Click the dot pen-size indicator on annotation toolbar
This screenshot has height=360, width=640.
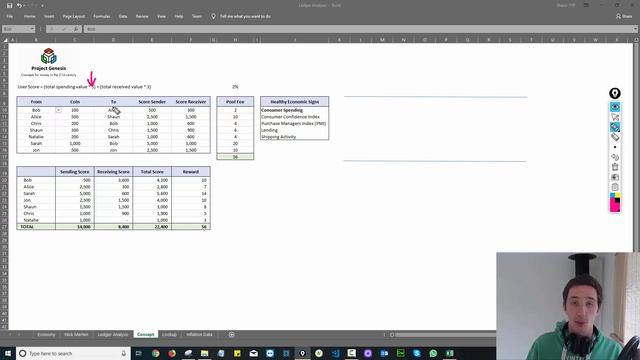click(615, 147)
